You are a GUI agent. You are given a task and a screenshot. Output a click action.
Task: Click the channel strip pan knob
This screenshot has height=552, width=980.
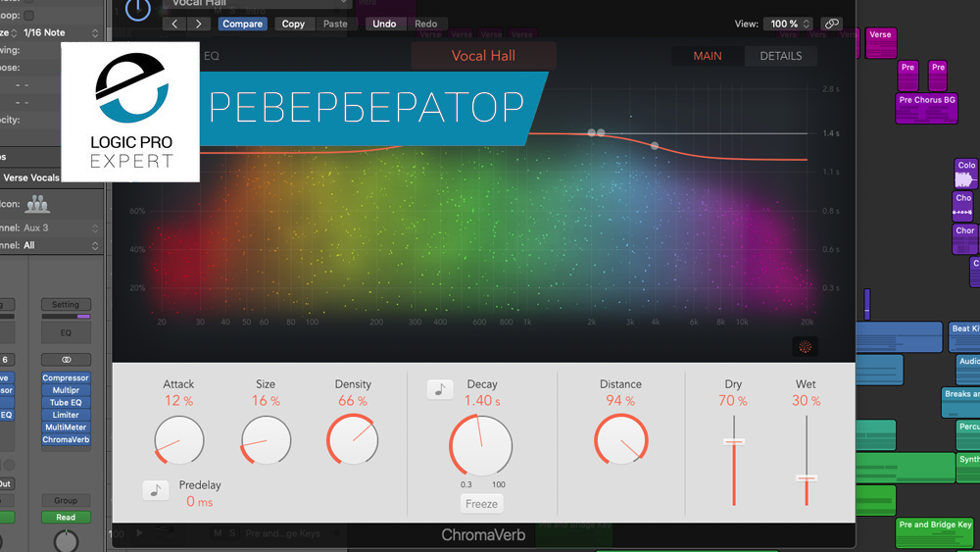[66, 541]
